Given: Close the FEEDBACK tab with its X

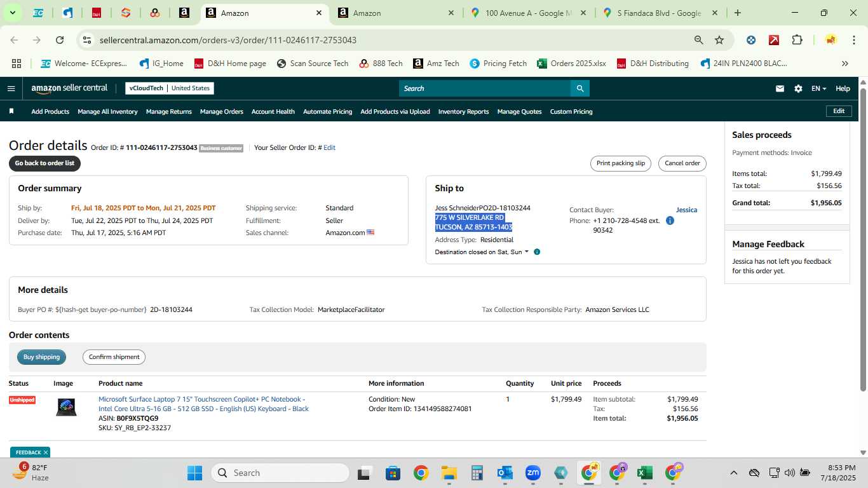Looking at the screenshot, I should 46,452.
